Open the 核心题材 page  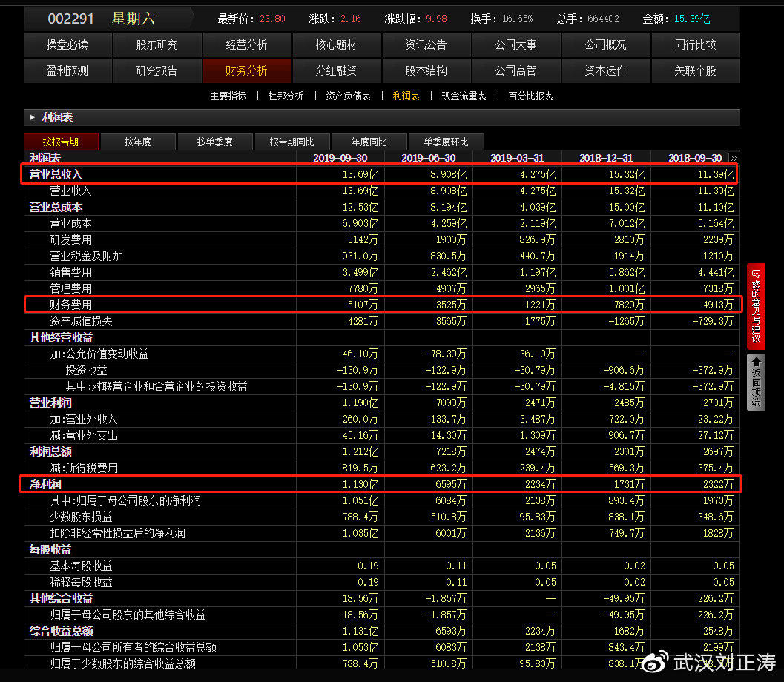pos(336,44)
